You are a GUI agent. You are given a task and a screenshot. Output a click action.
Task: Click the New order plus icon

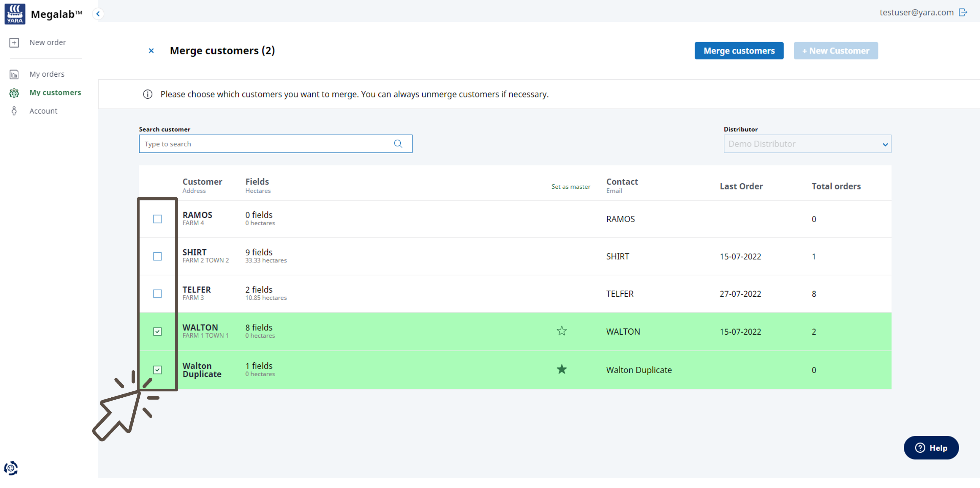coord(14,42)
